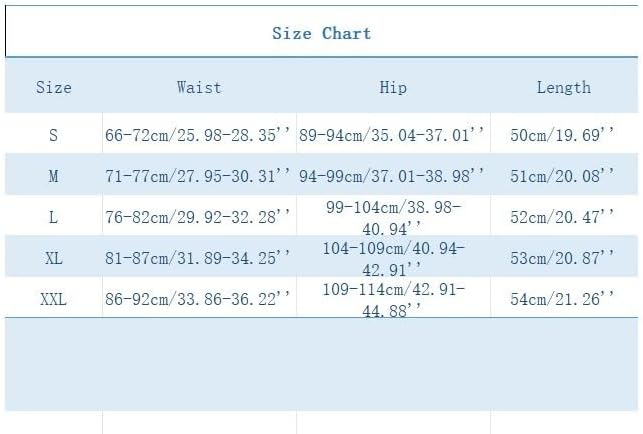Select the Hip column header
Viewport: 643px width, 434px height.
(393, 87)
